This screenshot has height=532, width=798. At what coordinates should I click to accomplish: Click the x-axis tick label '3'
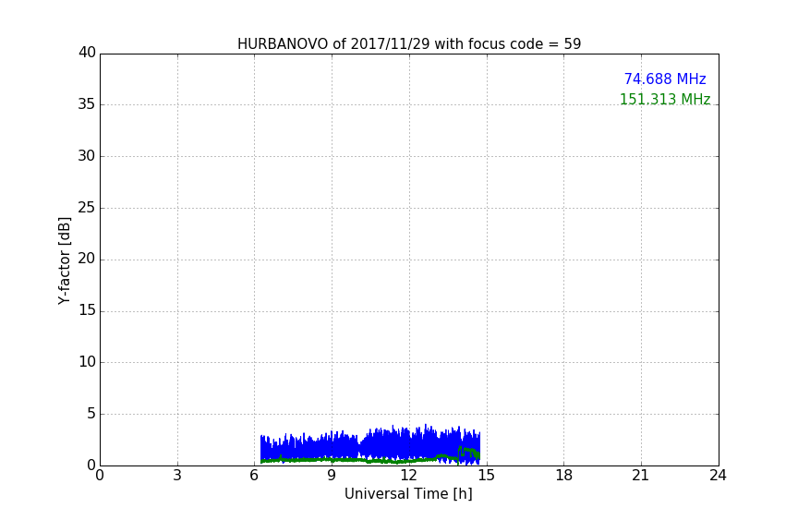tap(177, 476)
